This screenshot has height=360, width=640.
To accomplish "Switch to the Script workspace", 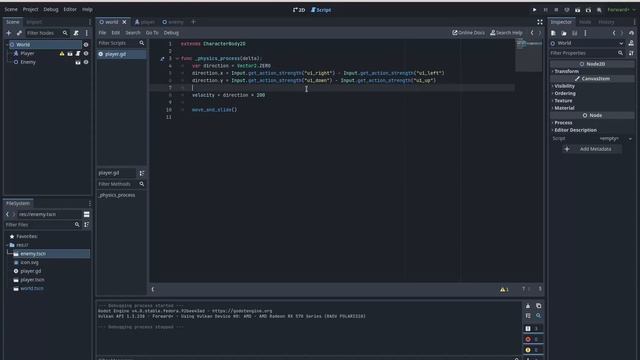I will 321,10.
